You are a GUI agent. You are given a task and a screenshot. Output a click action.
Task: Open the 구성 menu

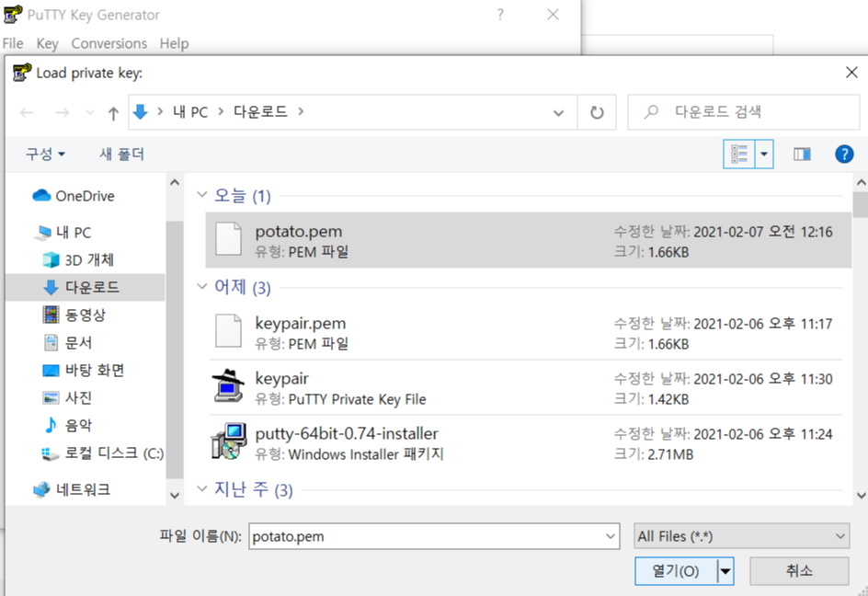coord(45,154)
